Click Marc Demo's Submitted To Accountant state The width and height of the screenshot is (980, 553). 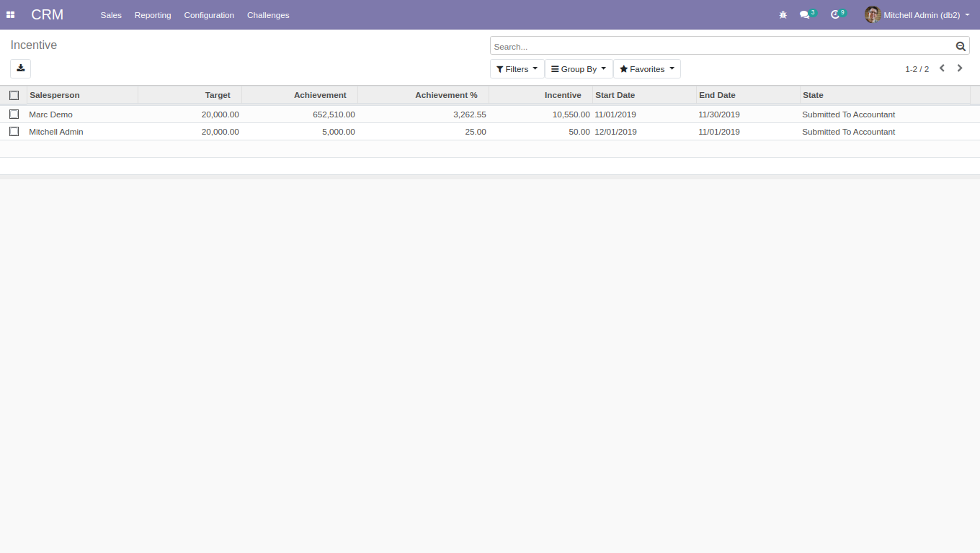tap(848, 114)
